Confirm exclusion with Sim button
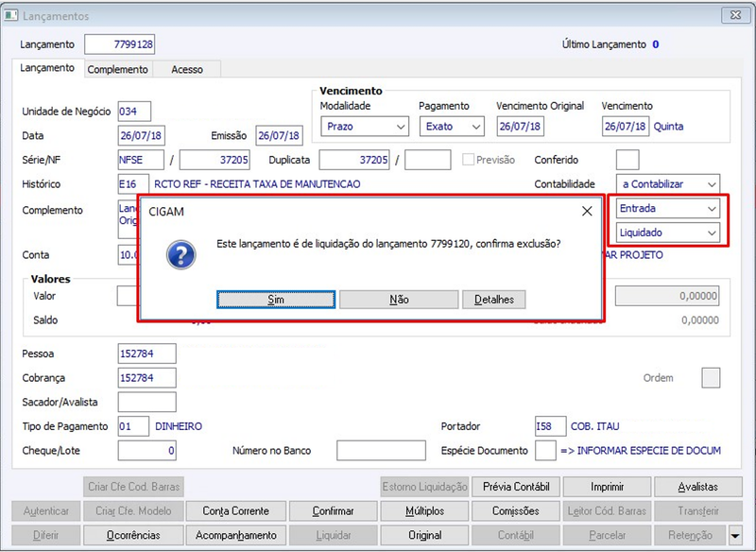The image size is (756, 552). point(276,300)
